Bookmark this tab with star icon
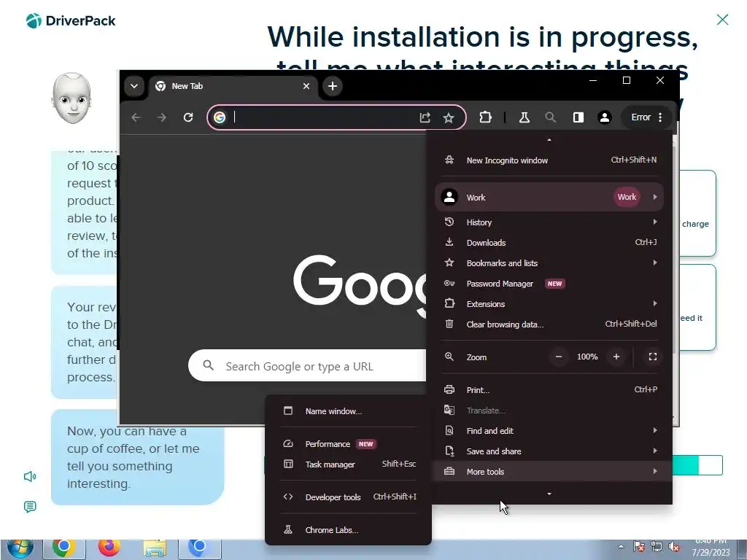The image size is (747, 560). (449, 117)
